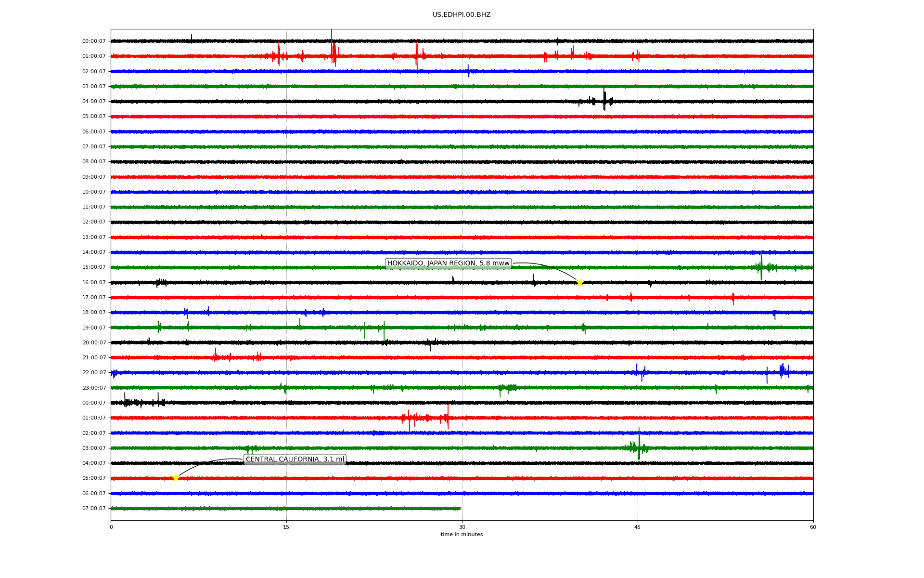Click the Central California yellow star marker
The image size is (924, 578).
pos(176,478)
